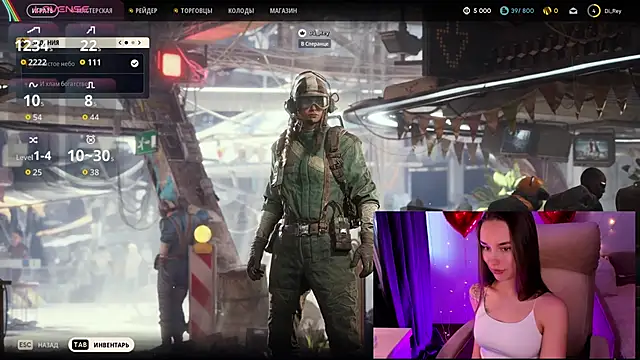
Task: Click the 10 s value
Action: (33, 101)
